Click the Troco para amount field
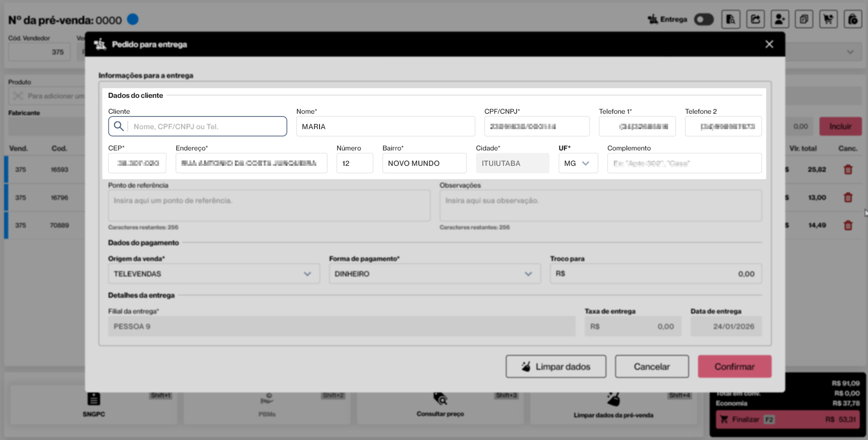868x440 pixels. pos(655,274)
